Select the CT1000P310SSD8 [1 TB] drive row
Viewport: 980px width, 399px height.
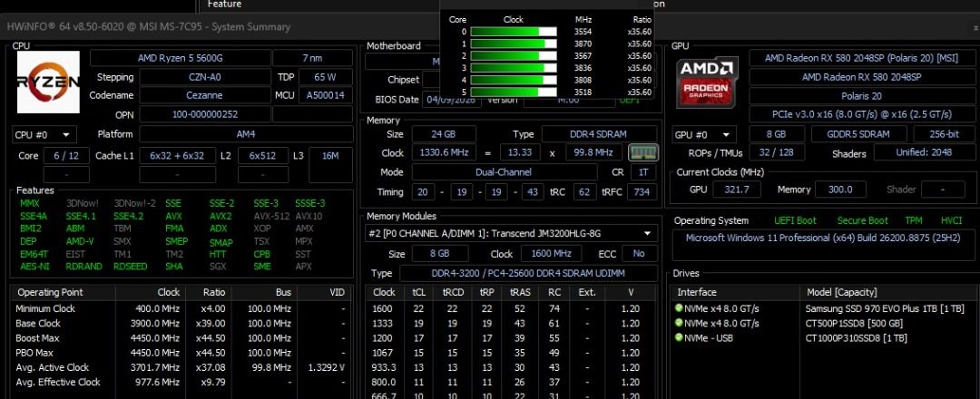tap(825, 338)
